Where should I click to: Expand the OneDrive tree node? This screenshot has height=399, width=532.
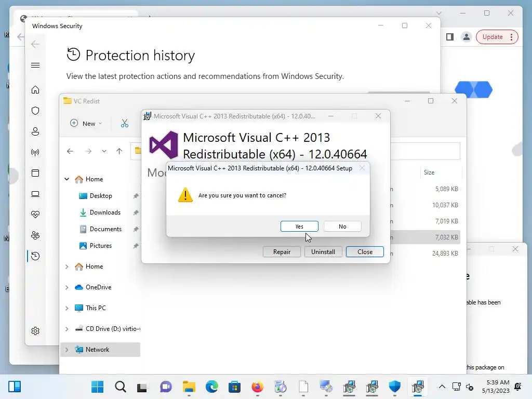[67, 287]
